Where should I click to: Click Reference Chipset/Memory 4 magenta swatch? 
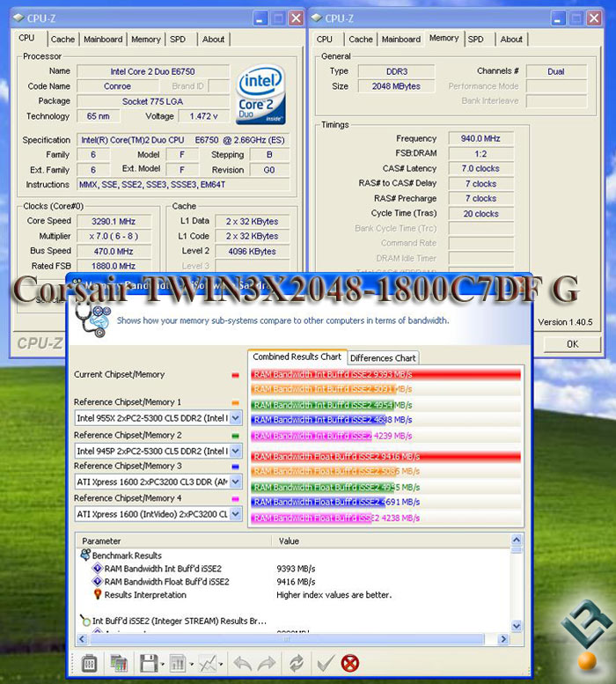pos(236,498)
